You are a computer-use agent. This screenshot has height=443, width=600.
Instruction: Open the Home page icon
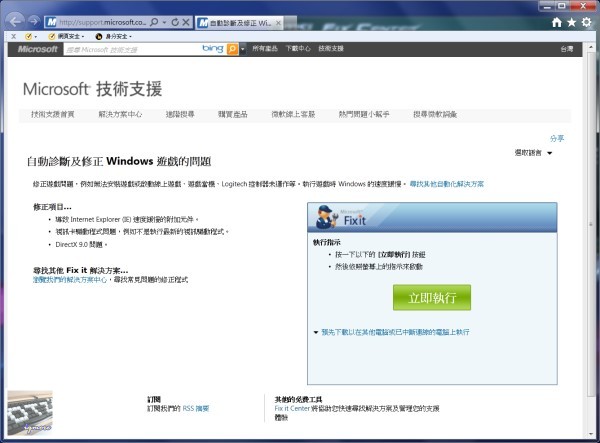[557, 23]
